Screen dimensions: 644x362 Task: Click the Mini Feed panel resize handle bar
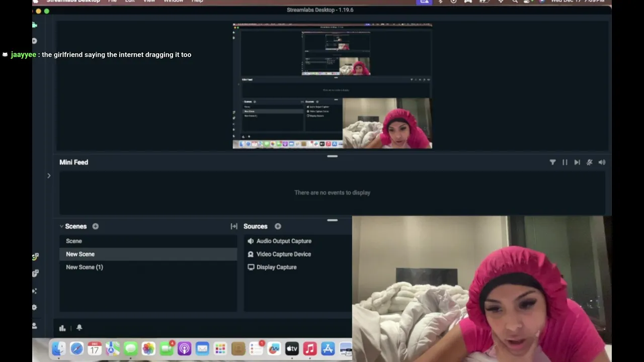[x=332, y=220]
